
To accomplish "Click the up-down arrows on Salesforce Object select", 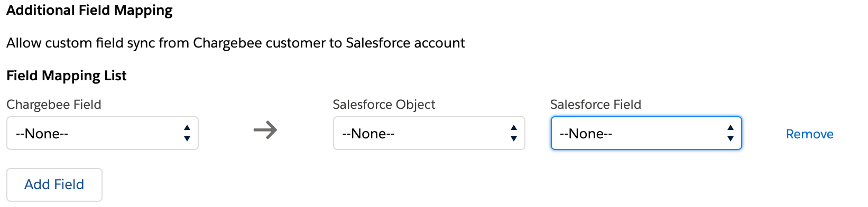I will pyautogui.click(x=513, y=133).
